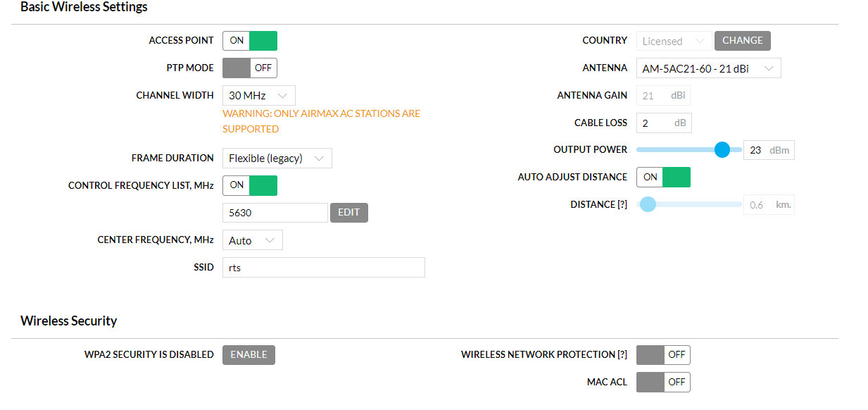This screenshot has height=410, width=868.
Task: Turn off the Control Frequency List toggle
Action: click(250, 185)
